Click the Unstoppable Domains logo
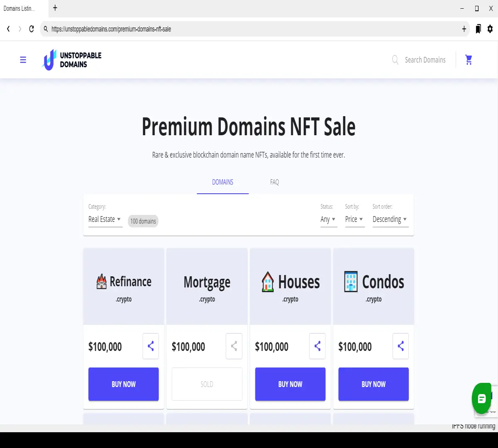Screen dimensions: 498x448 pyautogui.click(x=72, y=60)
